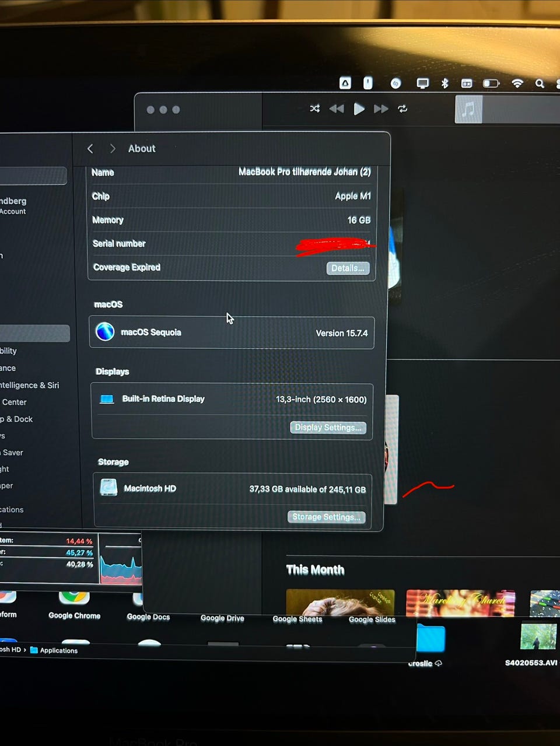
Task: Select Google Drive in Finder window
Action: coord(222,618)
